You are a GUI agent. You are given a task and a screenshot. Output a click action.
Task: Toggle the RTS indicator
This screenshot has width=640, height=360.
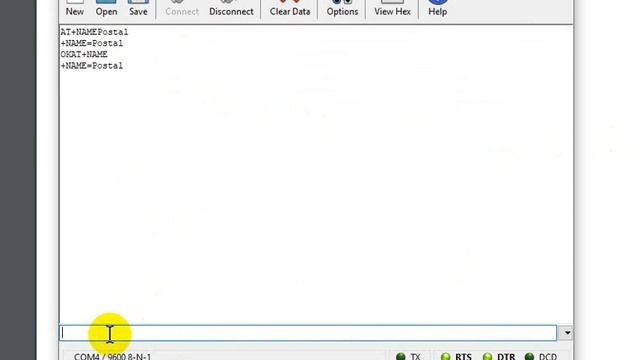tap(456, 356)
